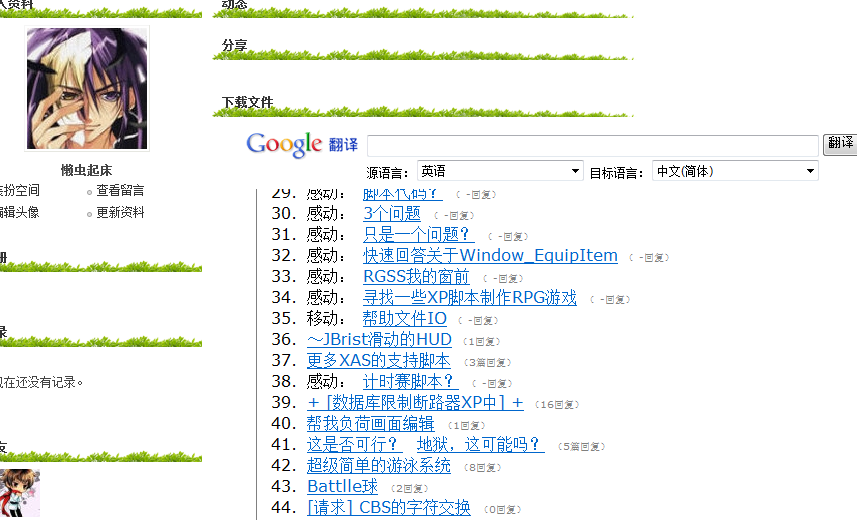This screenshot has width=857, height=520.
Task: Open the 只是一个问题? thread link
Action: click(419, 235)
